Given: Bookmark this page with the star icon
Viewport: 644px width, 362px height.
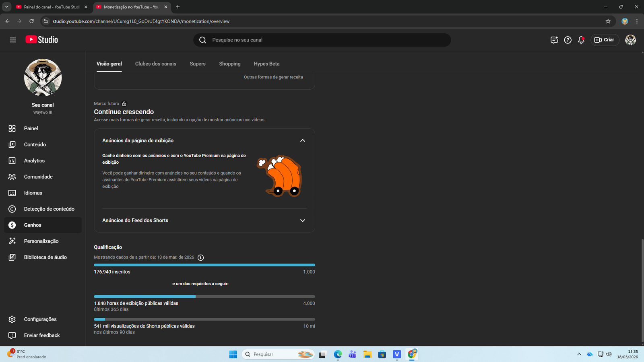Looking at the screenshot, I should [x=608, y=21].
